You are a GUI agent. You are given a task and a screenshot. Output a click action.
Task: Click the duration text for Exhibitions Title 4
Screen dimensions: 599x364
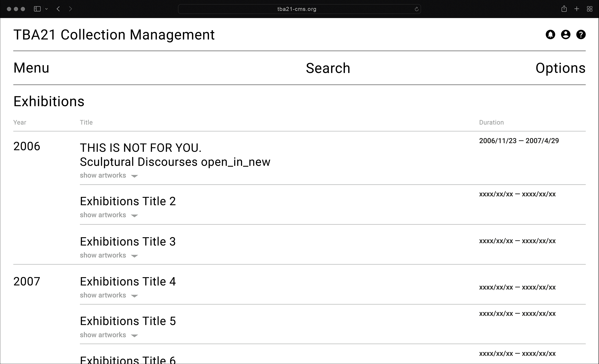[x=517, y=287]
